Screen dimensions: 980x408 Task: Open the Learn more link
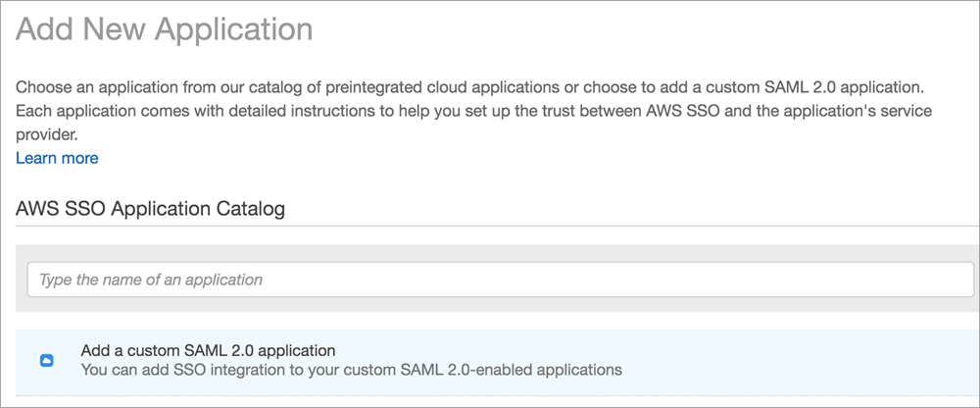57,158
